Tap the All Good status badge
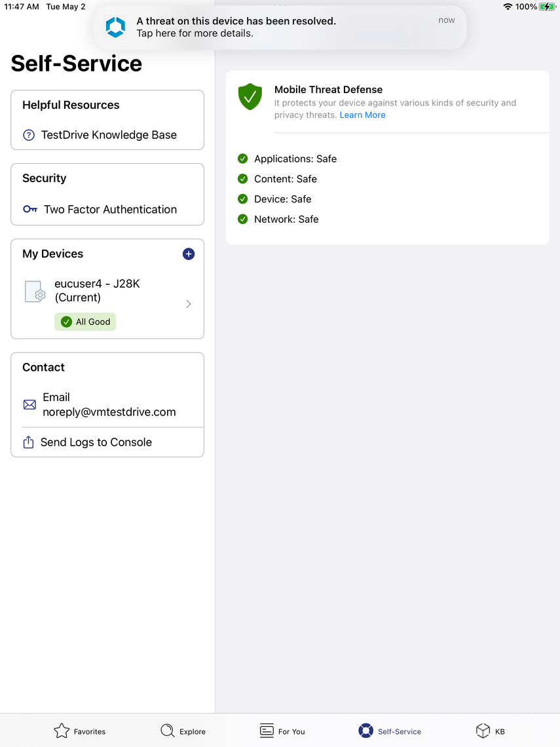Image resolution: width=560 pixels, height=747 pixels. [85, 322]
